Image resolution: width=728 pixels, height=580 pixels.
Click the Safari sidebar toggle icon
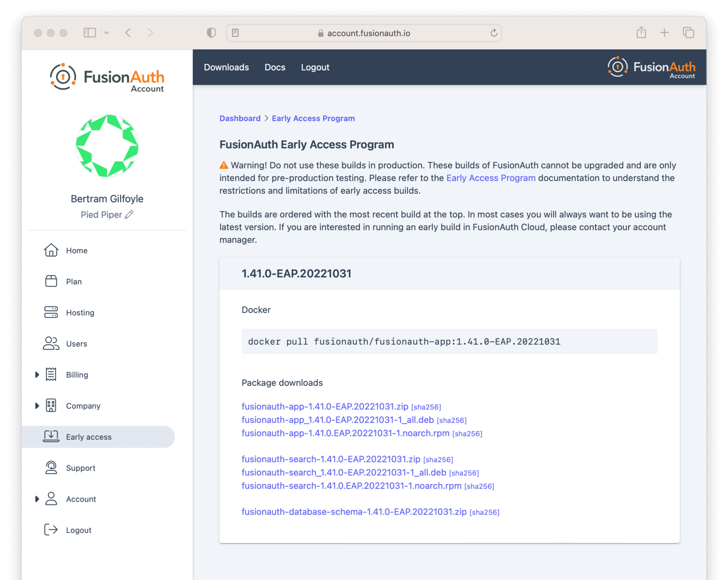(90, 33)
